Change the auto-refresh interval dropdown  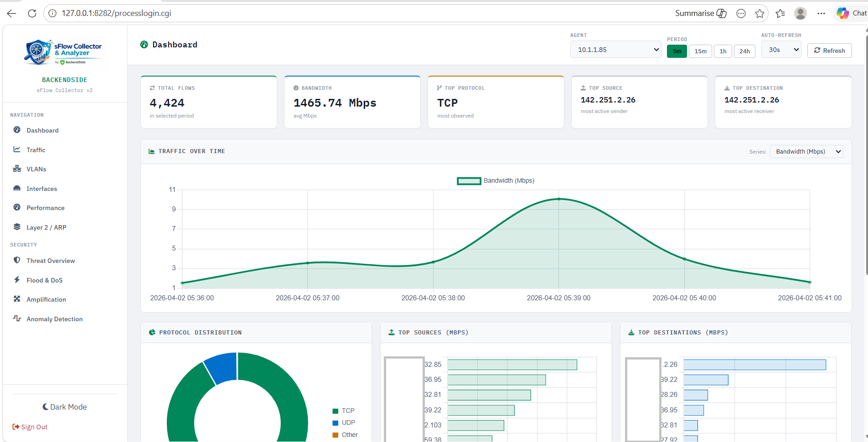(781, 49)
